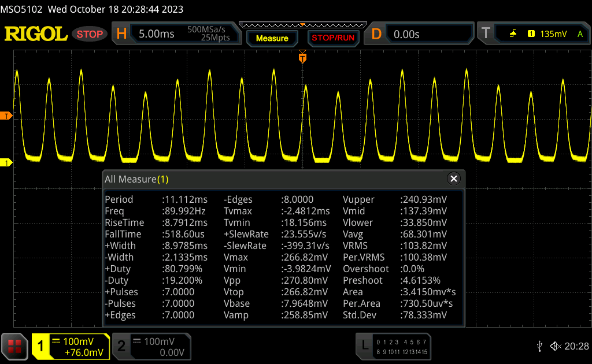Click the orange H horizontal icon

point(121,34)
